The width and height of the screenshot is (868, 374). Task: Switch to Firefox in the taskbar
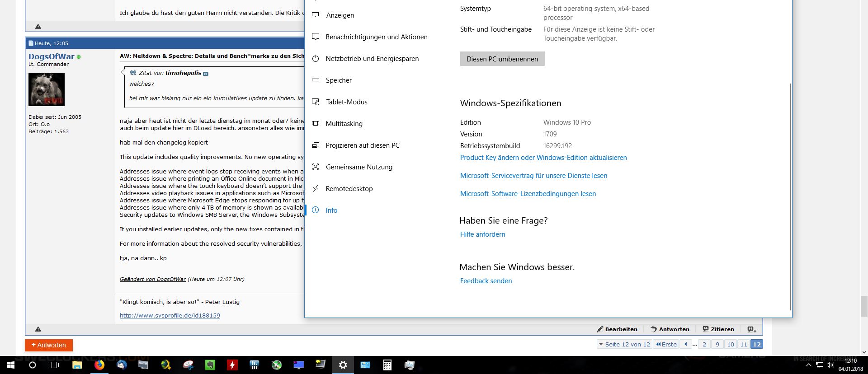[99, 365]
